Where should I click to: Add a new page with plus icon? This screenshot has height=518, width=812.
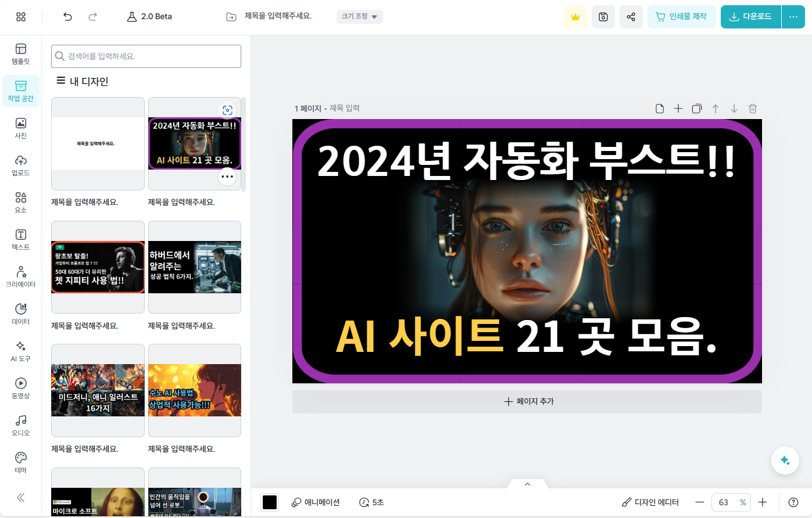[x=678, y=109]
